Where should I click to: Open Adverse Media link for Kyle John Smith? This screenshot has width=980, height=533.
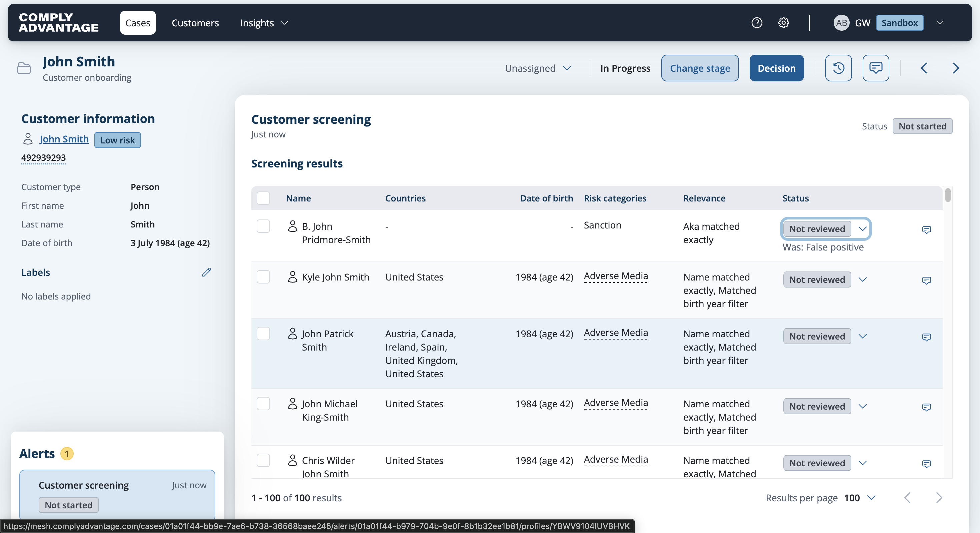coord(616,276)
